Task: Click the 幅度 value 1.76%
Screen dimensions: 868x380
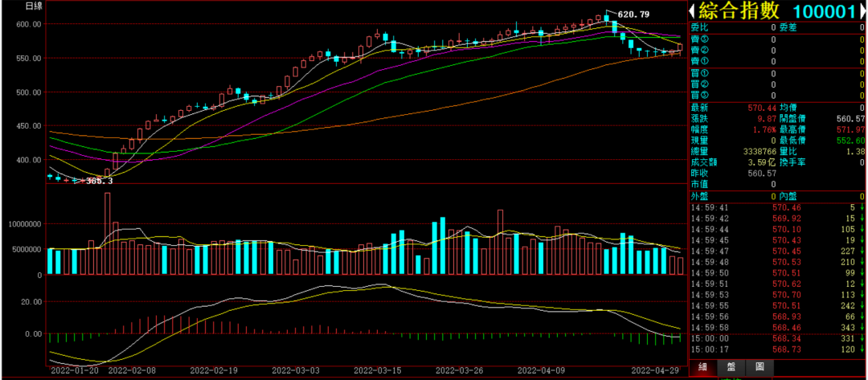Action: (x=765, y=129)
